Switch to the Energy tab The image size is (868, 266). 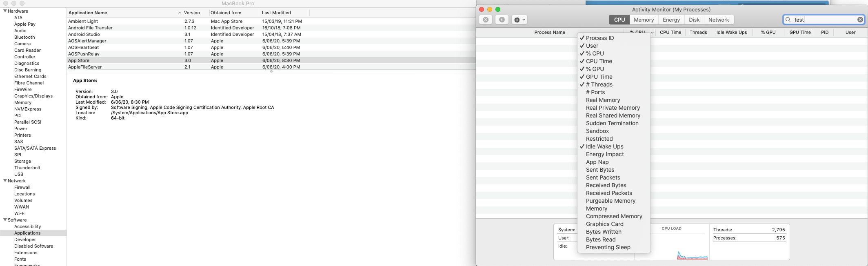(x=671, y=20)
